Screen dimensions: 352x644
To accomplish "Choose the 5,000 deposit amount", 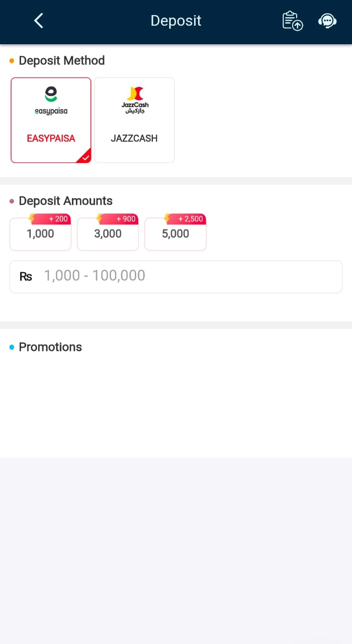I will click(175, 234).
